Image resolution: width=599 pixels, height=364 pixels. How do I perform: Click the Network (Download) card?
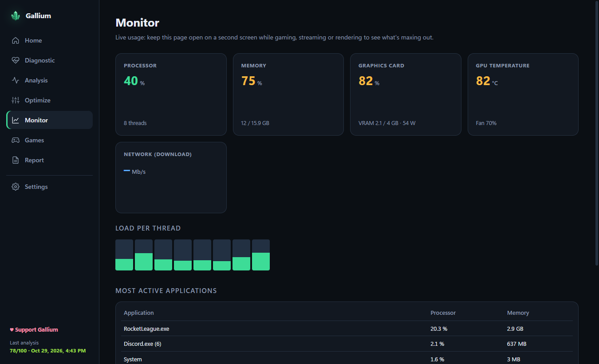(171, 177)
